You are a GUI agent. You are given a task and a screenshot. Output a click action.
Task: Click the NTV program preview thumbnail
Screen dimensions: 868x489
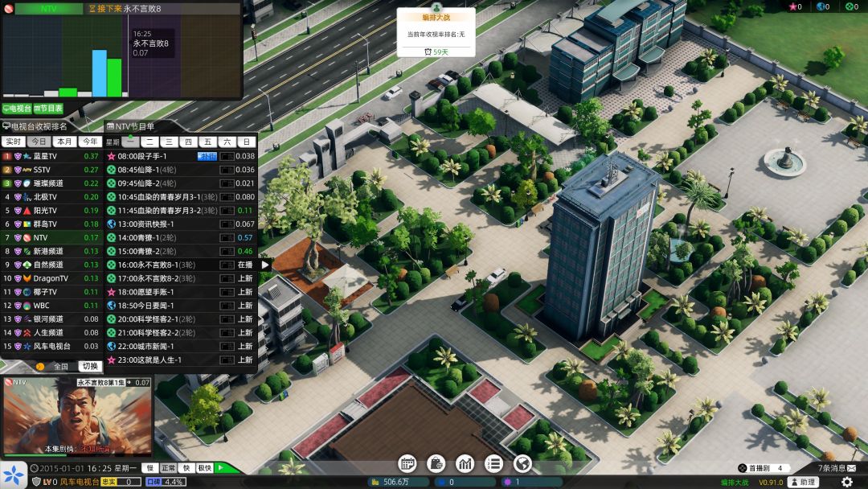[x=77, y=414]
